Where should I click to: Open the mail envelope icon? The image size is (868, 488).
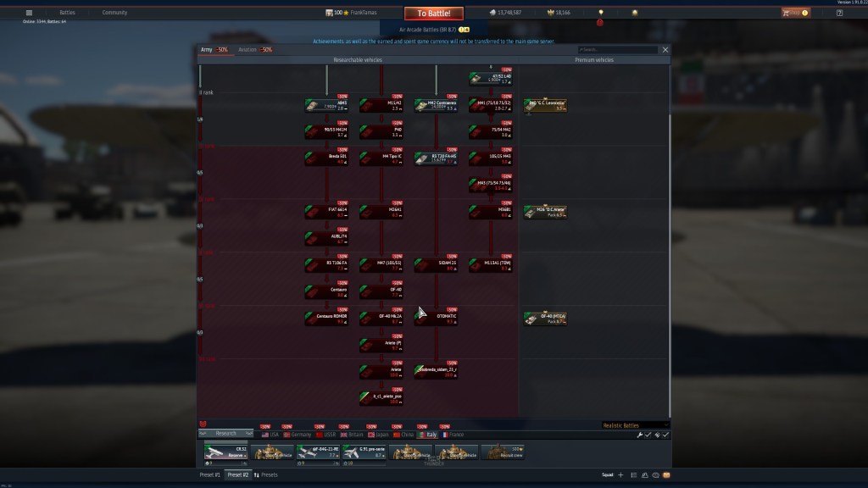pyautogui.click(x=666, y=475)
